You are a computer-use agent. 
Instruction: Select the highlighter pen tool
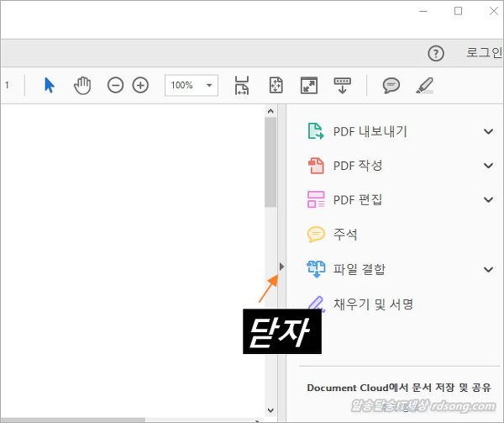click(x=425, y=85)
